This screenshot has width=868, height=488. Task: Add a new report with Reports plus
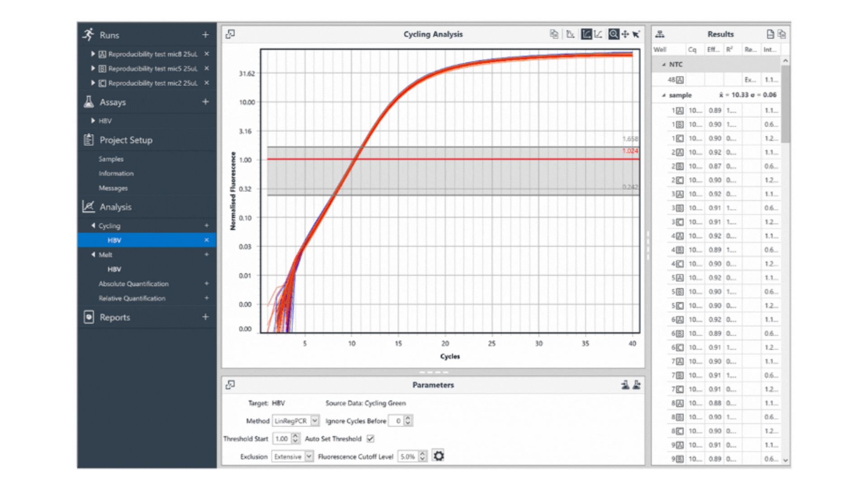point(205,317)
